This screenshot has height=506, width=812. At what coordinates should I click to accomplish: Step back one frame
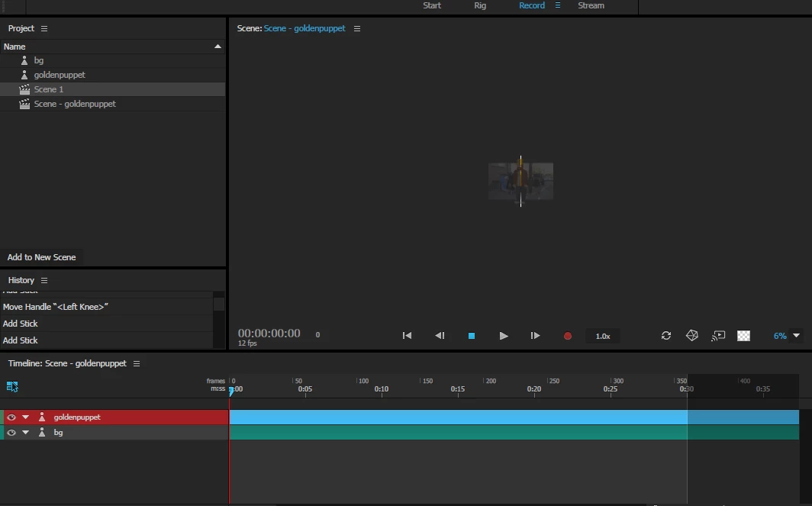click(x=440, y=336)
